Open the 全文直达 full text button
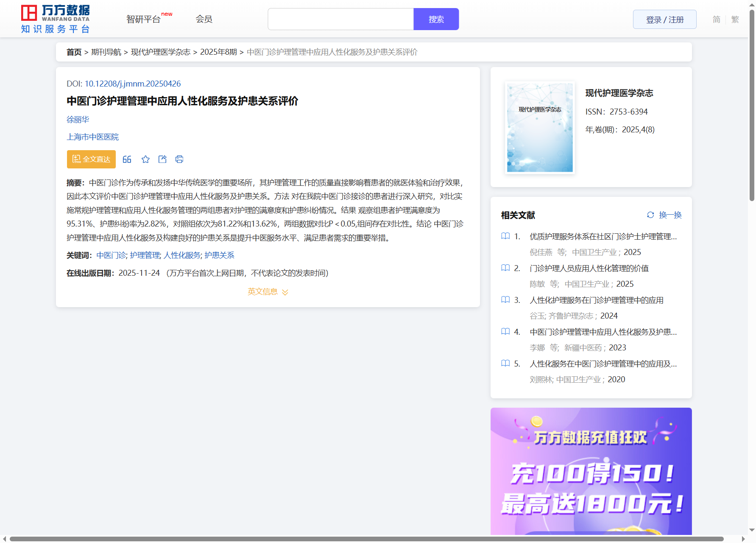This screenshot has height=543, width=756. pyautogui.click(x=91, y=160)
